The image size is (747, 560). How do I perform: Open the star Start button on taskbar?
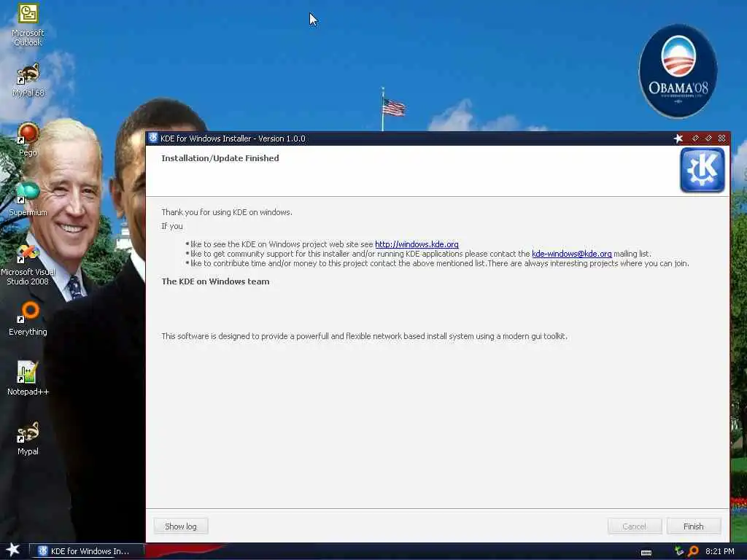(12, 550)
